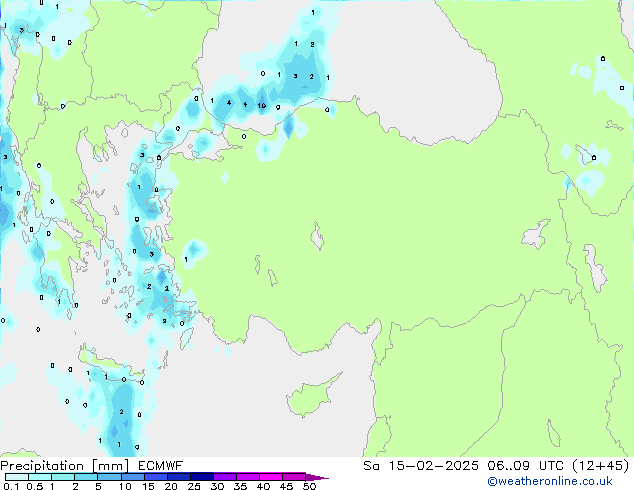
Task: Select the 'Precipitation' title text
Action: click(x=42, y=466)
